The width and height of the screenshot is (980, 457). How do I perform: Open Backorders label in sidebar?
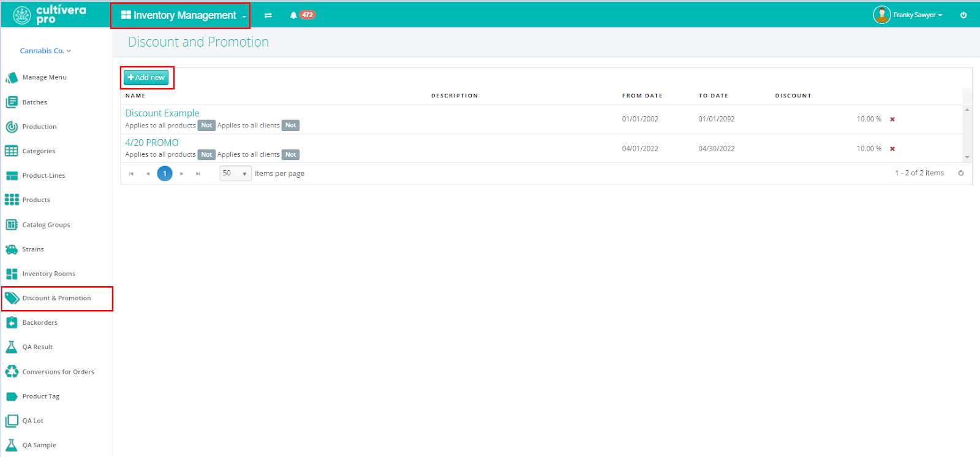tap(40, 323)
